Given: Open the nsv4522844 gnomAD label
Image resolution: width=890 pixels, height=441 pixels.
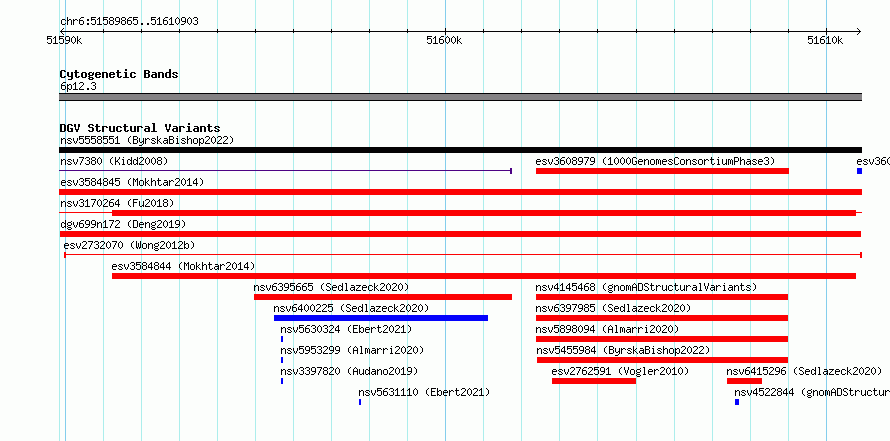Looking at the screenshot, I should 812,392.
